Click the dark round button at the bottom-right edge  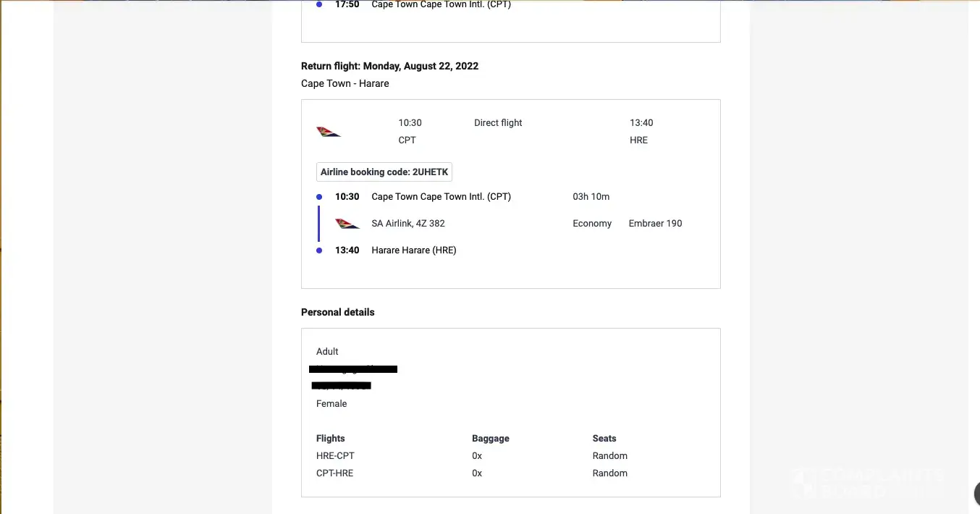click(976, 494)
